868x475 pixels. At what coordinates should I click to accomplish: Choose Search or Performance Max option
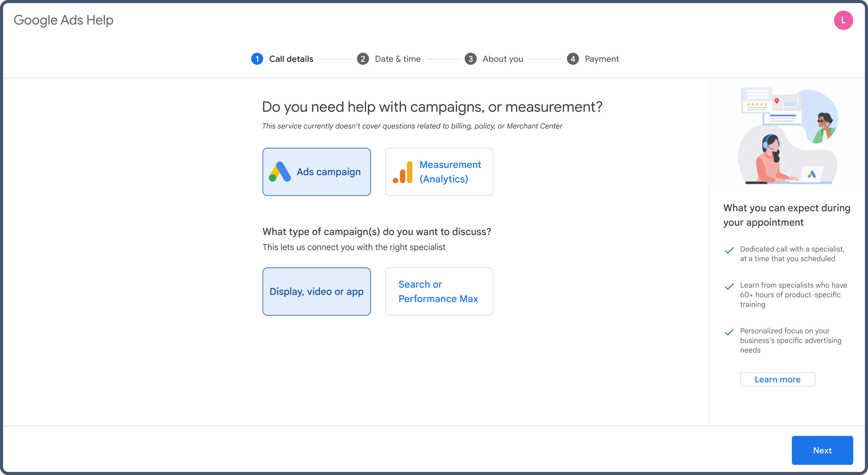tap(439, 292)
